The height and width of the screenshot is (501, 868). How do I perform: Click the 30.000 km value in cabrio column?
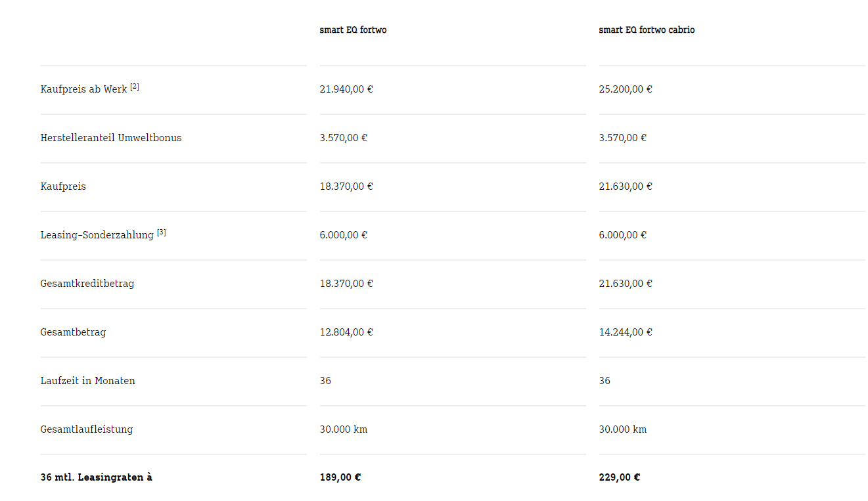[623, 429]
